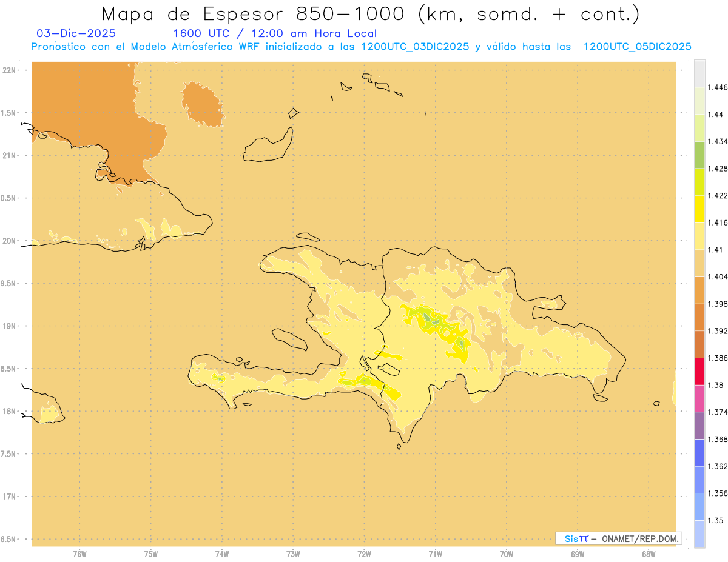Click the '1.422' colorbar value
This screenshot has height=562, width=728.
pyautogui.click(x=719, y=195)
